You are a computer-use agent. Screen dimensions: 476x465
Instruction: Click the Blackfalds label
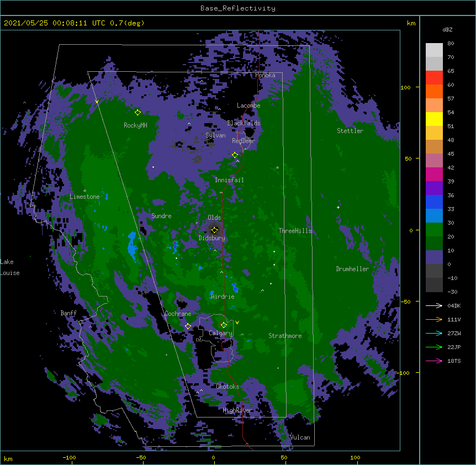pos(244,123)
